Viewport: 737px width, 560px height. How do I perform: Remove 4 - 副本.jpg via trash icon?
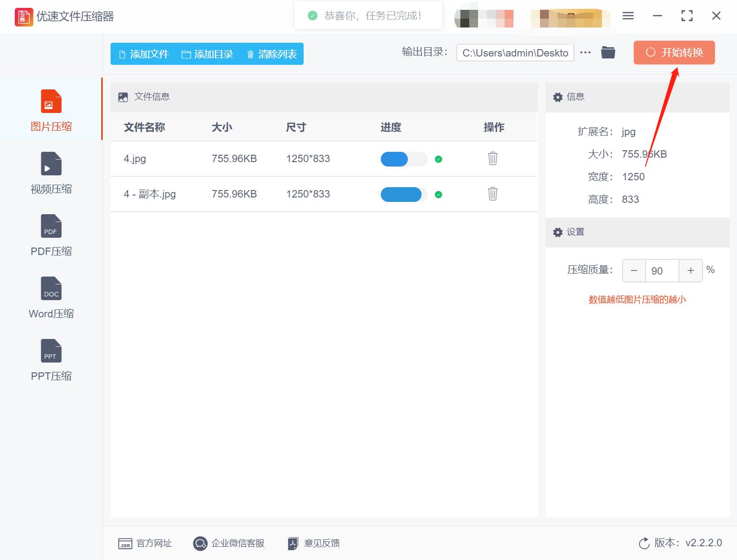(x=493, y=194)
